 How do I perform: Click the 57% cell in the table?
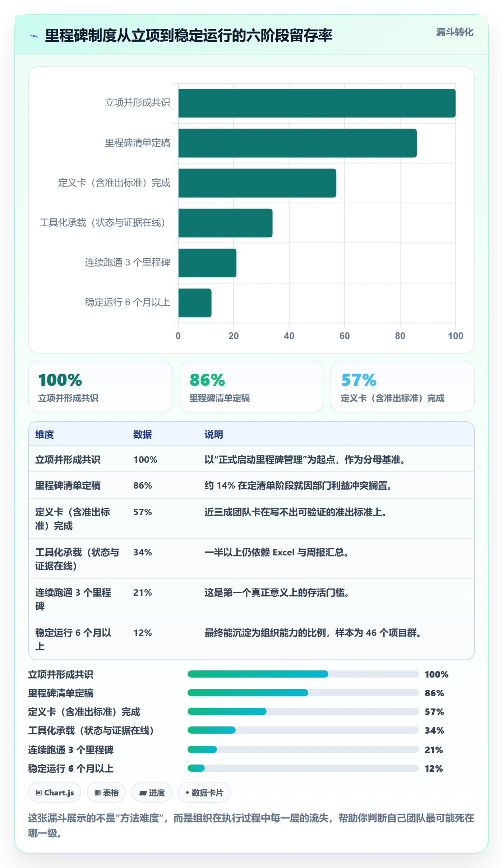[143, 512]
